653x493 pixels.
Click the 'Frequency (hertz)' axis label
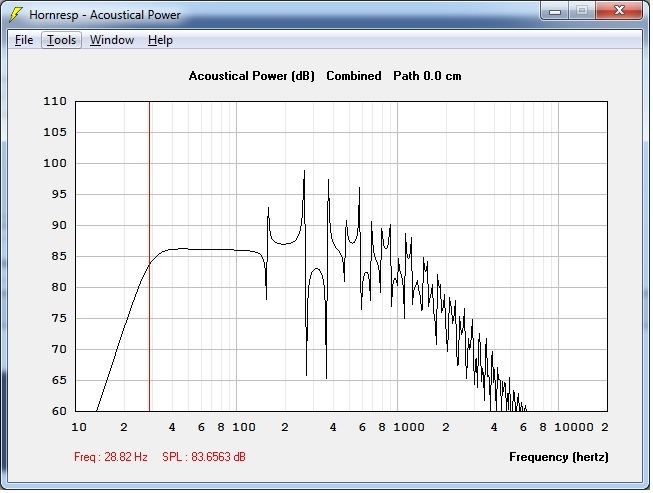[558, 457]
